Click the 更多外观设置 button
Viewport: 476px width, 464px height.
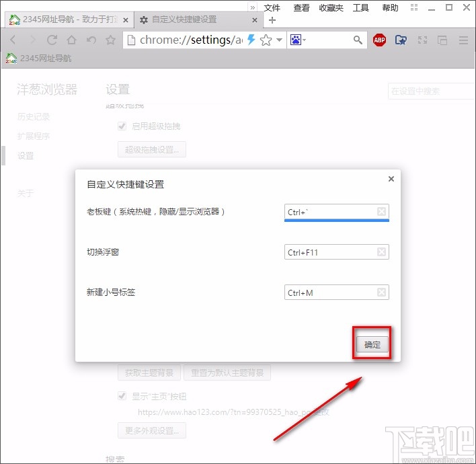coord(152,430)
